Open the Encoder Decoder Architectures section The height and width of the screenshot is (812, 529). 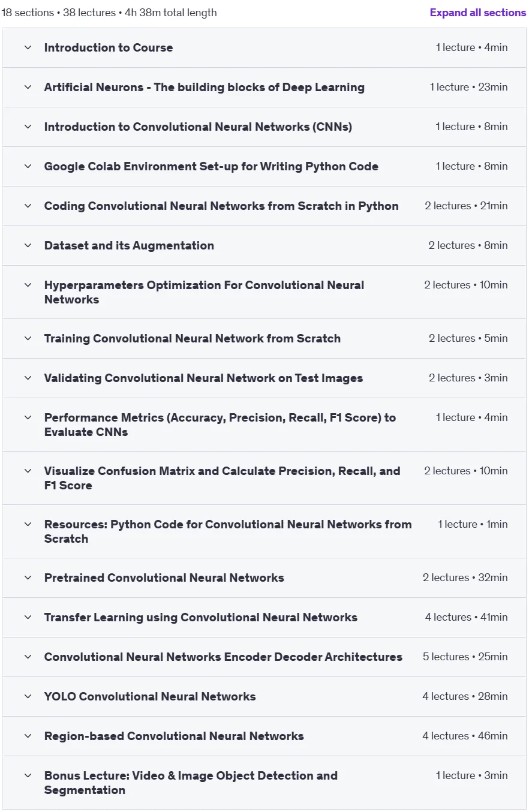(x=223, y=657)
